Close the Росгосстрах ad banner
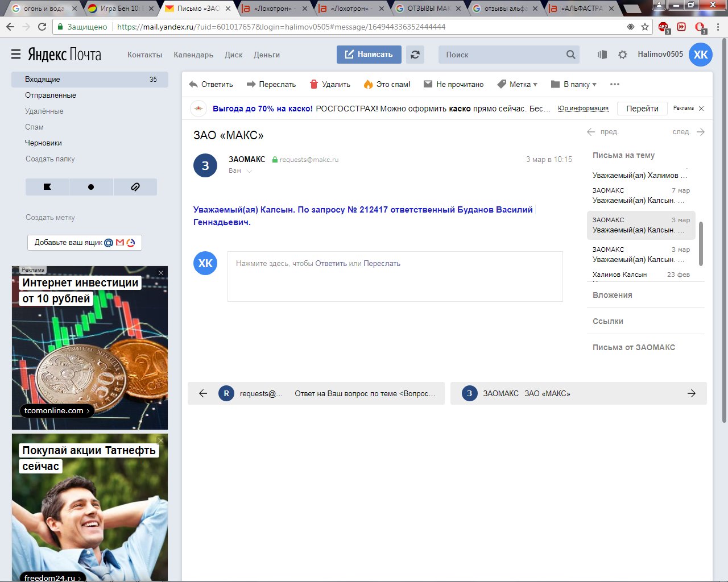 pyautogui.click(x=701, y=109)
